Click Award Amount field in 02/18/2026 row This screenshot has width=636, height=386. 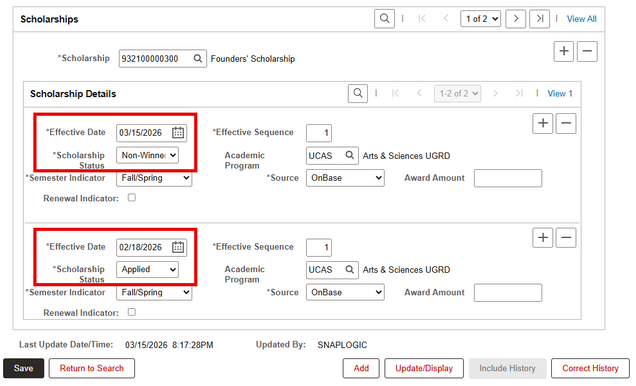click(x=508, y=293)
